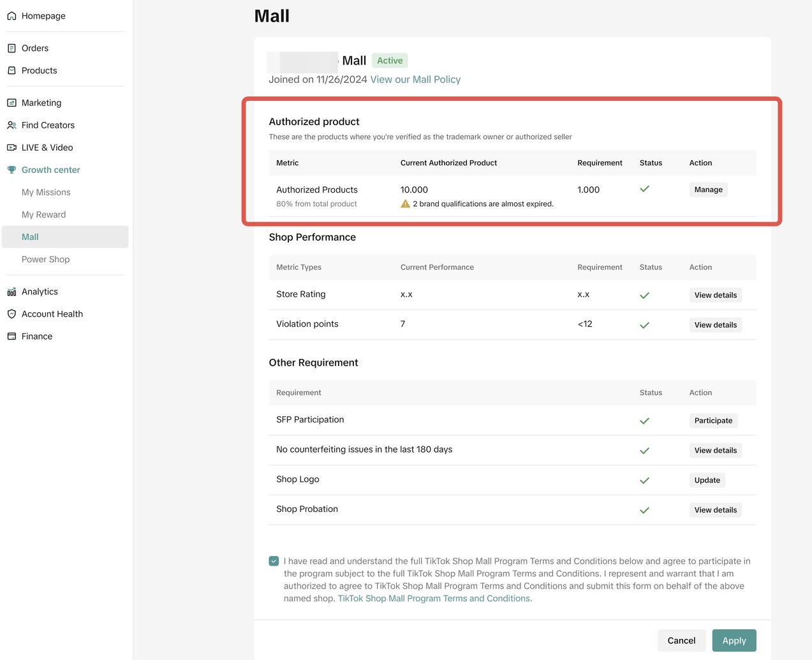Click the Homepage house icon
The image size is (812, 660).
(11, 16)
